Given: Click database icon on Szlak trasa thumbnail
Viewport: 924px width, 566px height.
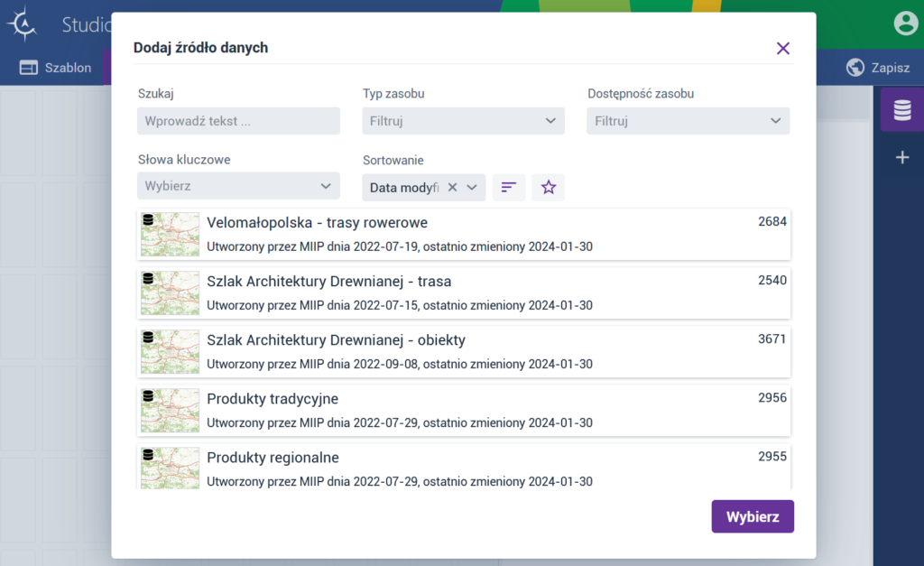Looking at the screenshot, I should 149,278.
